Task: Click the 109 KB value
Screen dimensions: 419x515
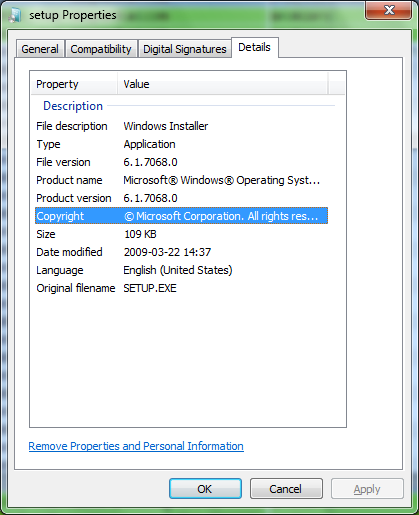Action: pos(140,234)
